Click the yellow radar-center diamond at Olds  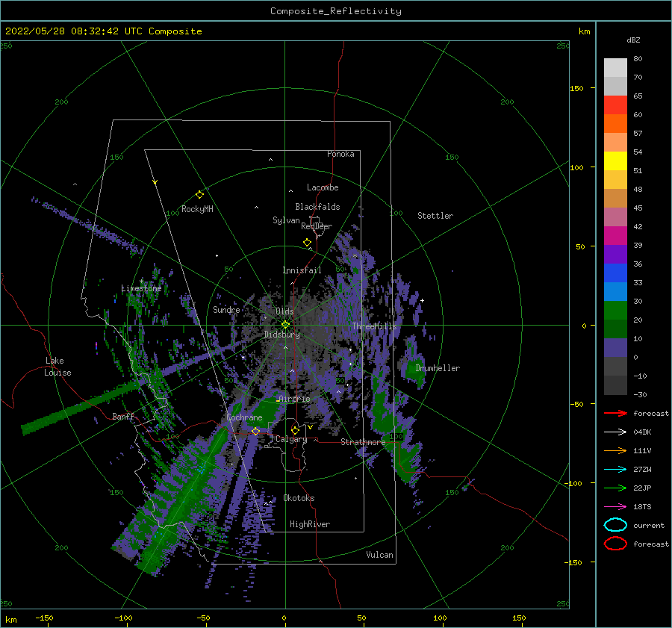coord(285,325)
